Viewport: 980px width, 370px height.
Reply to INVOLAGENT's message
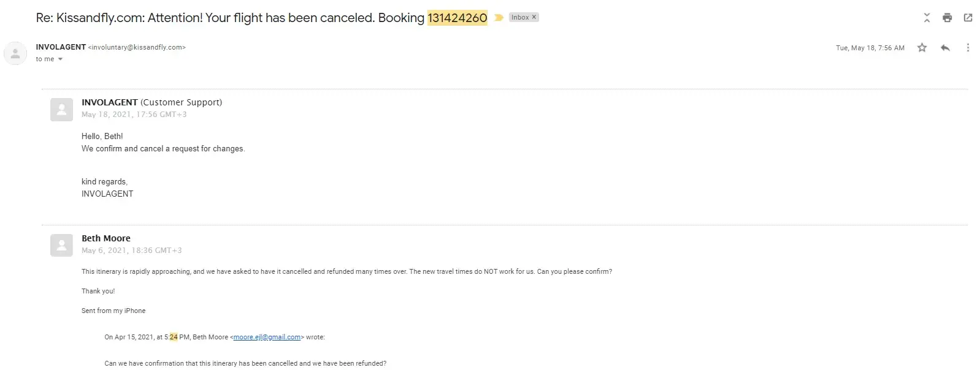[x=945, y=48]
